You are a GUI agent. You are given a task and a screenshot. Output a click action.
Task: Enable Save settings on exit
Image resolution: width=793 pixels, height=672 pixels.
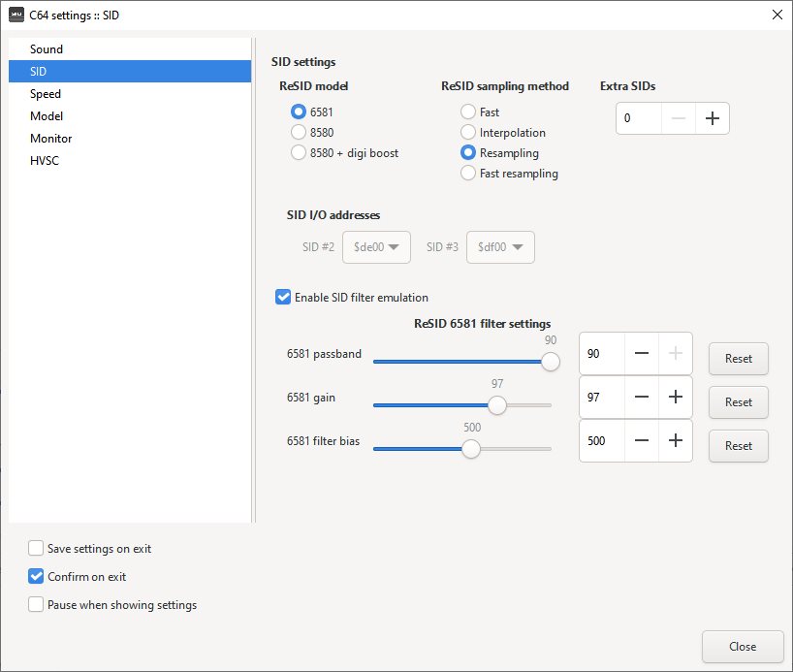pos(37,549)
